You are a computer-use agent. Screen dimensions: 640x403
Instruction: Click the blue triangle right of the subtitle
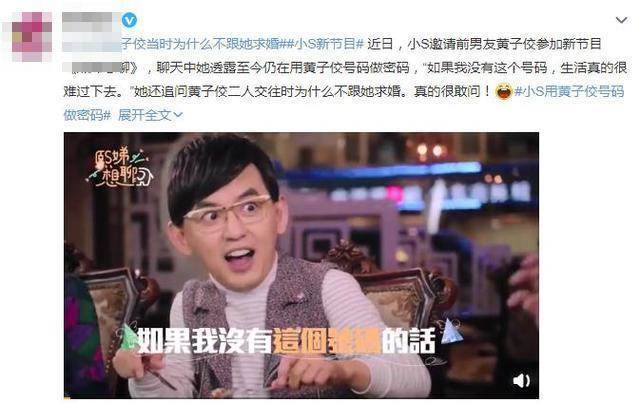coord(452,332)
